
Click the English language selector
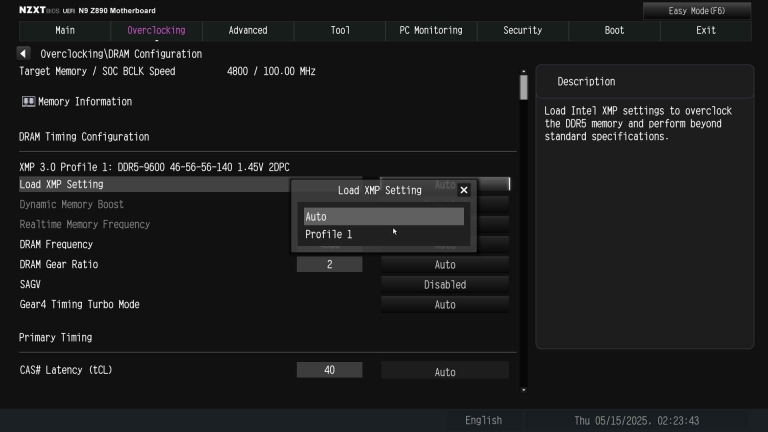483,421
